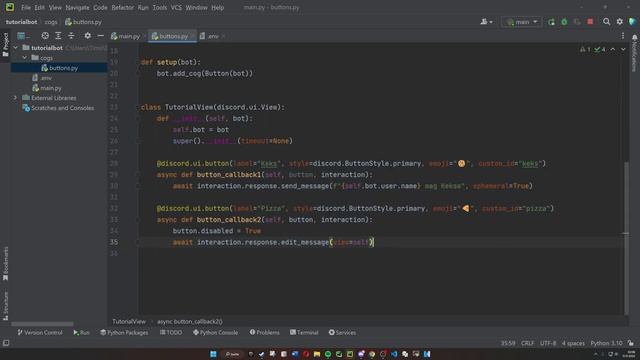Click warnings indicator in editor corner
The image size is (640, 360).
tap(585, 49)
